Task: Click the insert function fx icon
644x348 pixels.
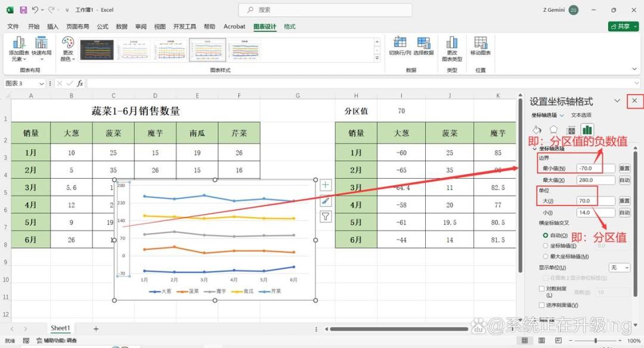Action: (80, 83)
